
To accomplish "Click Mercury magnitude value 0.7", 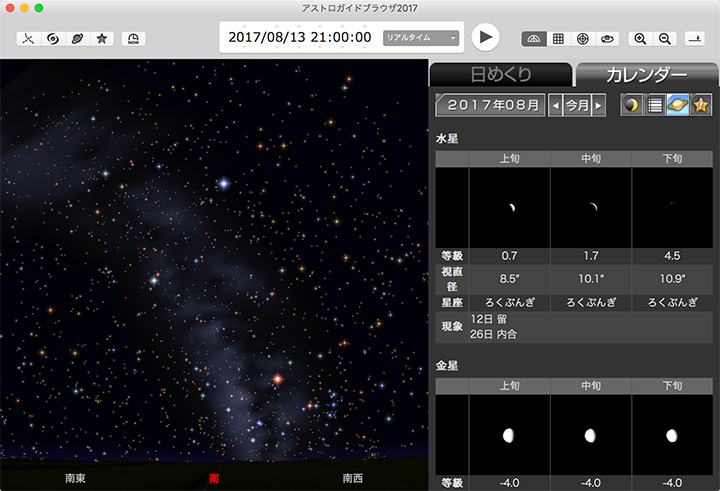I will tap(509, 256).
